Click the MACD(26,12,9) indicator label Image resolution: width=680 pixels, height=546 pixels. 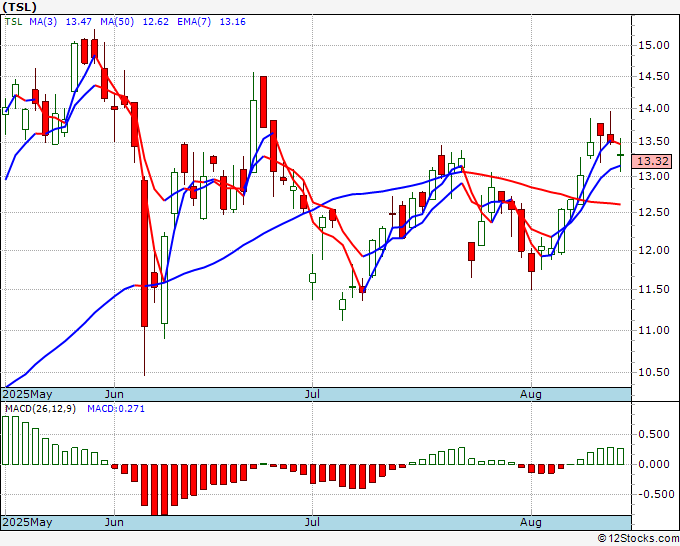point(40,409)
